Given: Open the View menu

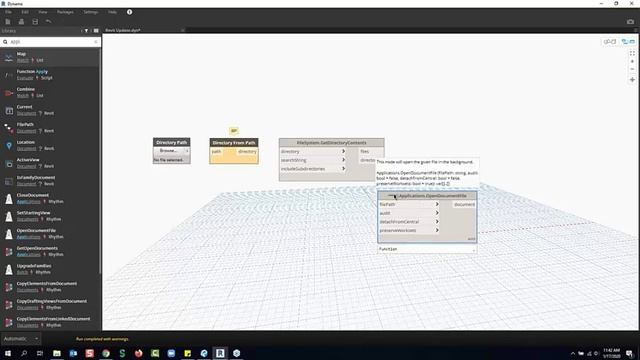Looking at the screenshot, I should 42,12.
